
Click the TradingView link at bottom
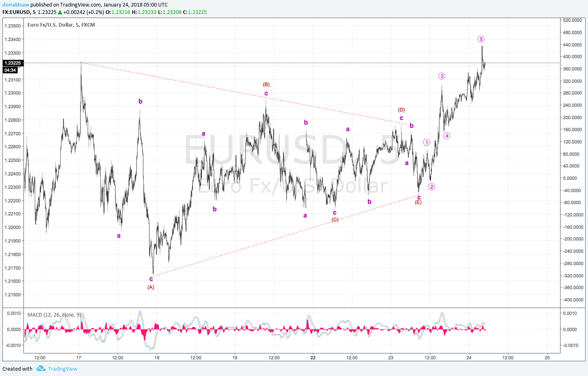[63, 369]
